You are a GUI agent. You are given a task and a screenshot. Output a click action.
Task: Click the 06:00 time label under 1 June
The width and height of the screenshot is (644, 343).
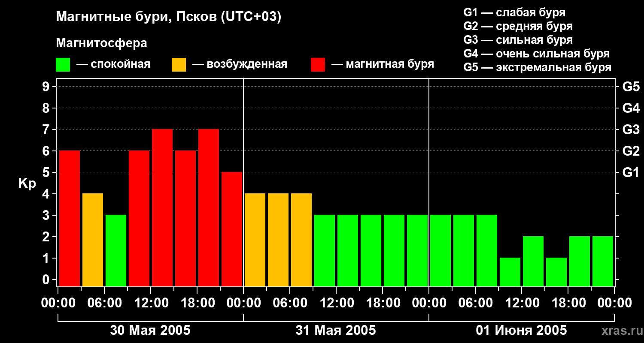point(475,303)
